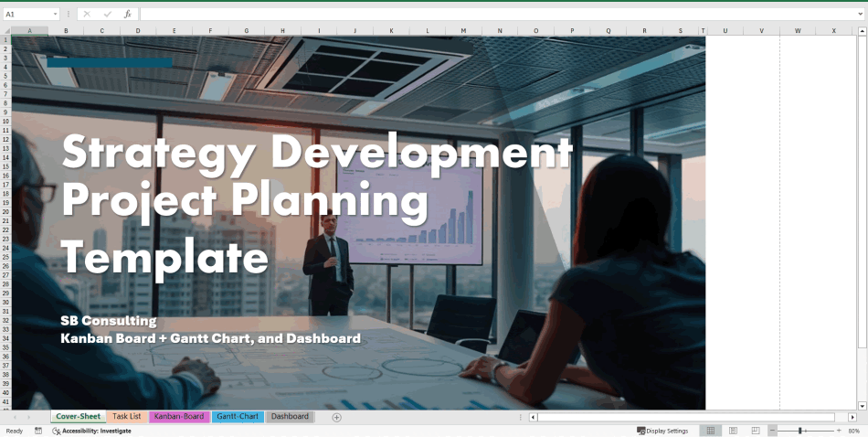
Task: Select the Cover-Sheet tab
Action: tap(79, 417)
